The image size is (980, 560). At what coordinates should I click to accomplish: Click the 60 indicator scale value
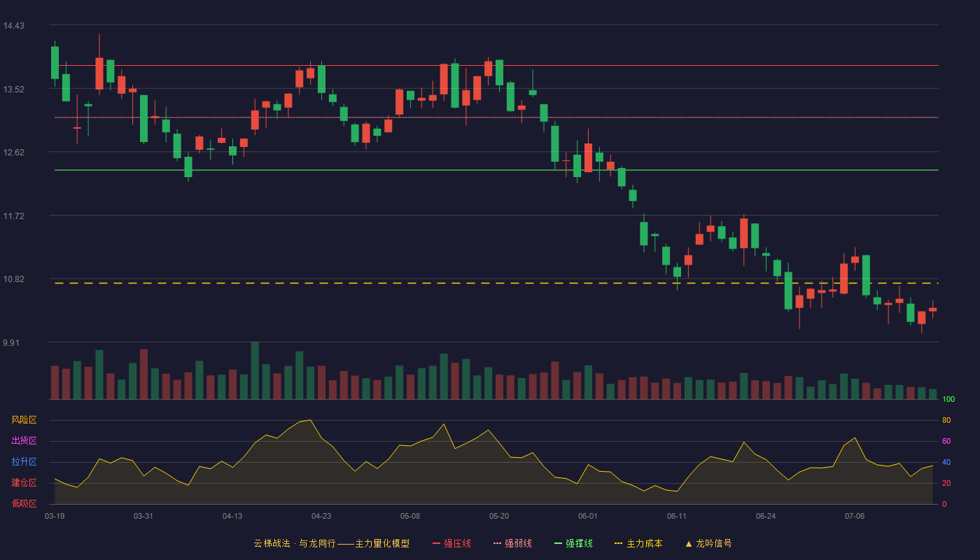coord(946,442)
